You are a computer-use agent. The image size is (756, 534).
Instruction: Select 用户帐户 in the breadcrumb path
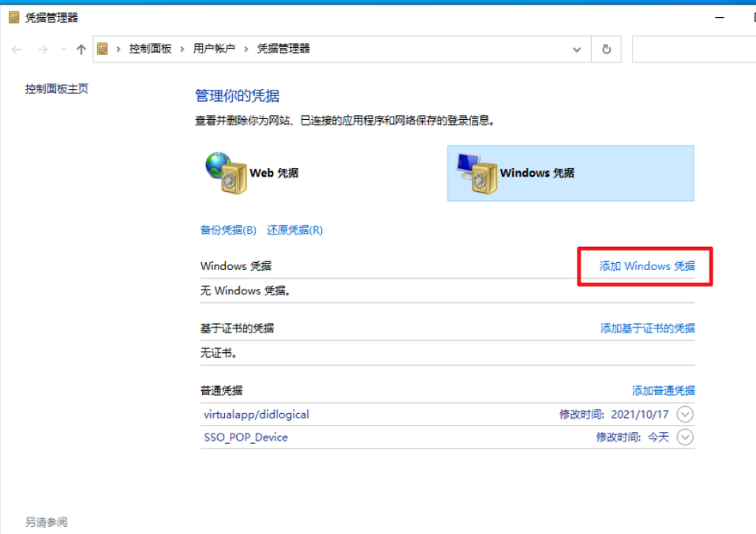click(214, 49)
